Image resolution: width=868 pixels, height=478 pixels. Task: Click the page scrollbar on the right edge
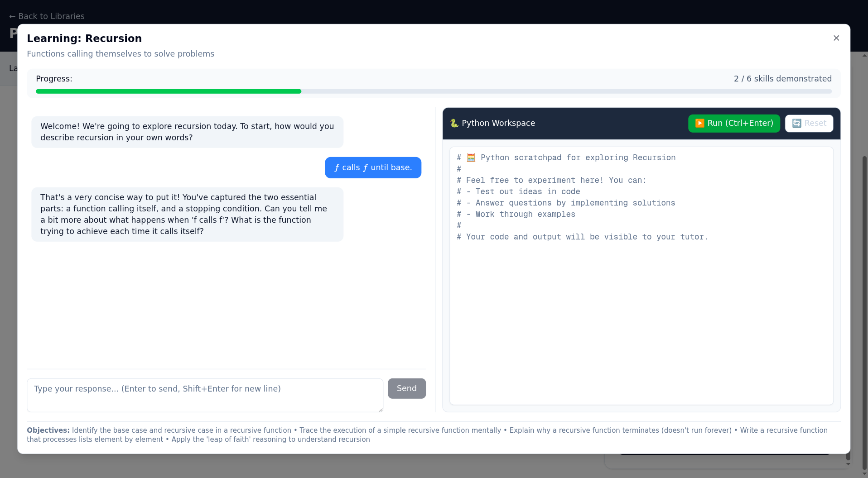click(x=864, y=312)
